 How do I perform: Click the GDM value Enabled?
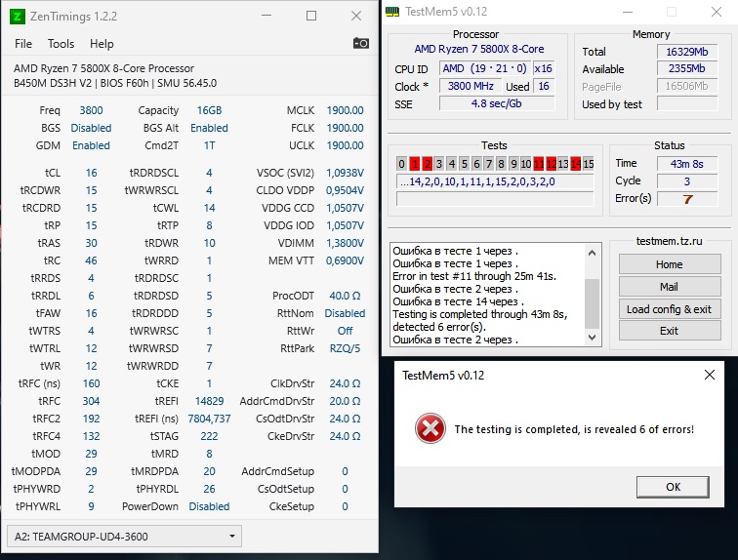click(91, 145)
